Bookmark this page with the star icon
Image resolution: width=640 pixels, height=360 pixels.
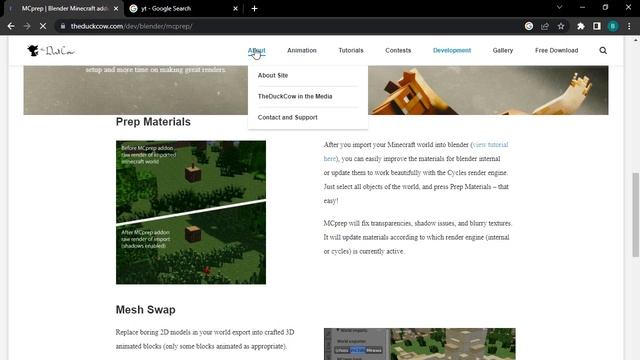pyautogui.click(x=561, y=26)
